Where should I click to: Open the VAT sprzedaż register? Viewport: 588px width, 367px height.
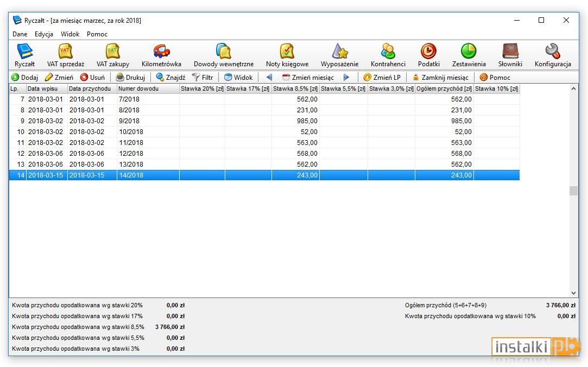click(66, 55)
